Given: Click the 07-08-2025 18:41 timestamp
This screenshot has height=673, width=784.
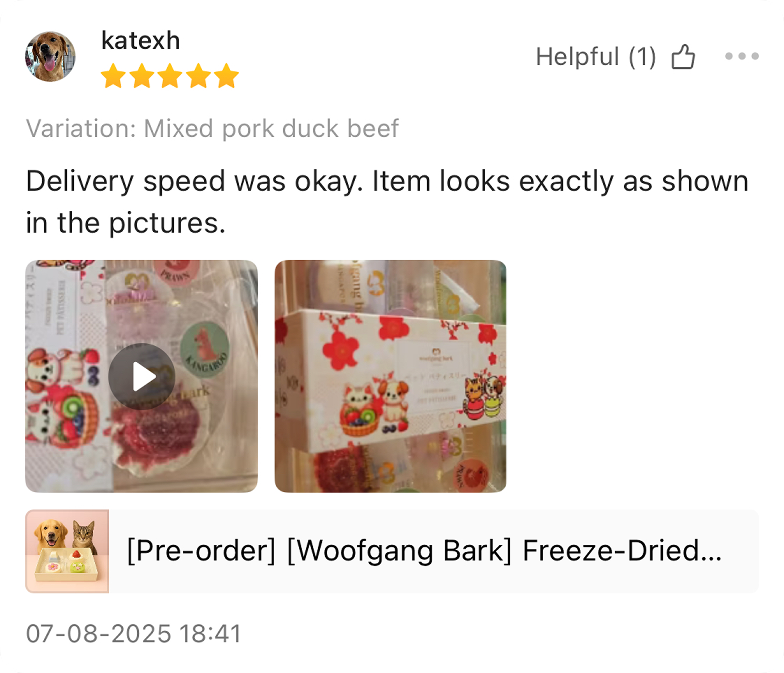Looking at the screenshot, I should point(133,634).
